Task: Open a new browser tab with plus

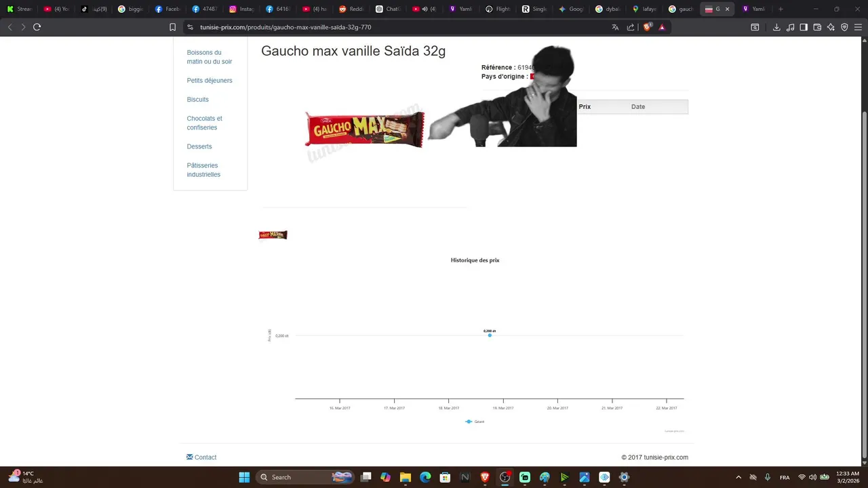Action: click(x=781, y=9)
